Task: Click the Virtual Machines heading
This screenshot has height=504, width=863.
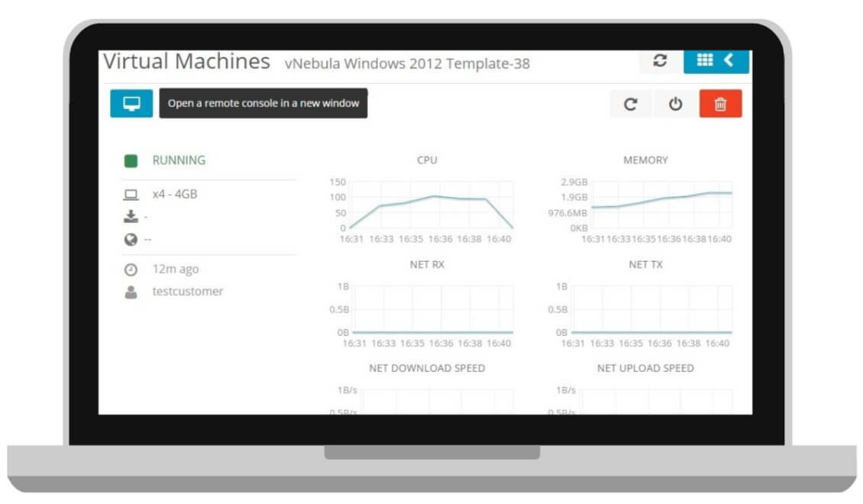Action: pyautogui.click(x=186, y=62)
